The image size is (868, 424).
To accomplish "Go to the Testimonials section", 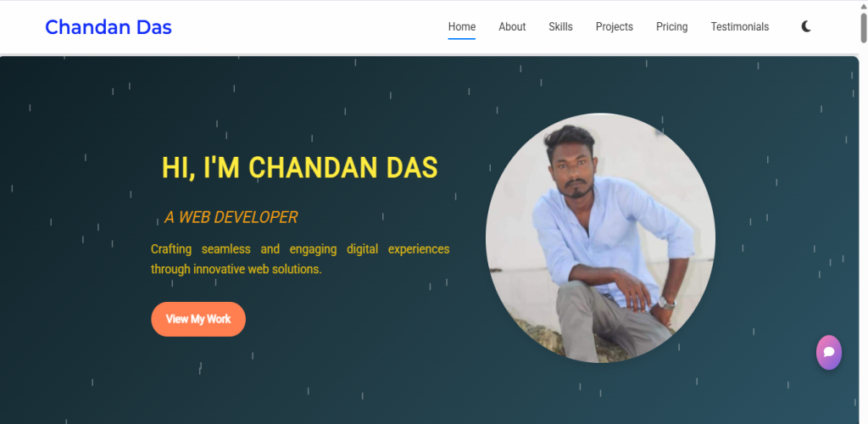I will (739, 26).
